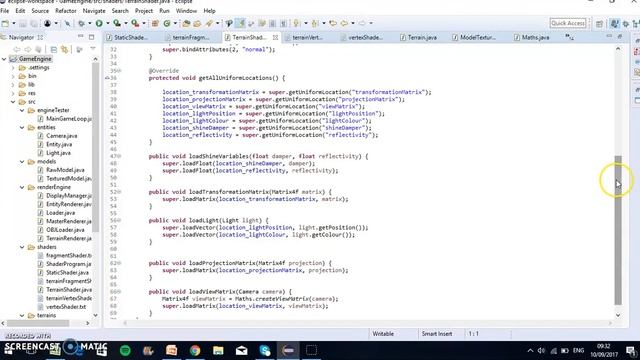Click the Next Annotation icon
This screenshot has width=640, height=360.
(x=296, y=23)
